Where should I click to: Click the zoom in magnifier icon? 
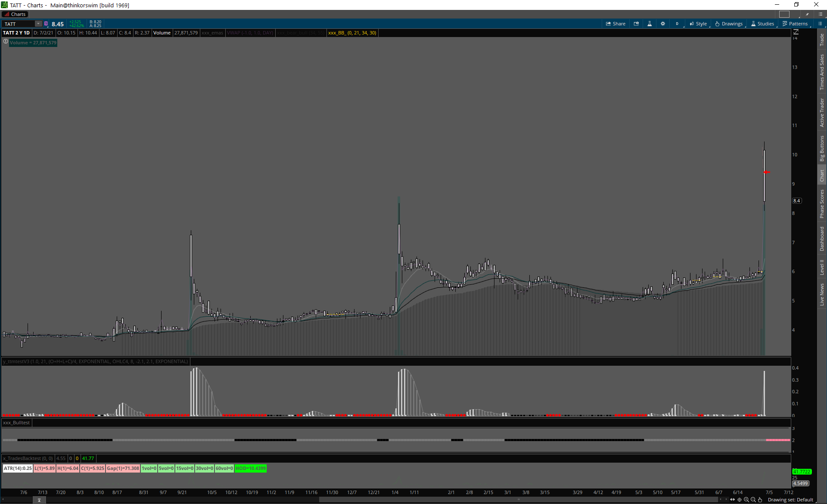point(746,500)
